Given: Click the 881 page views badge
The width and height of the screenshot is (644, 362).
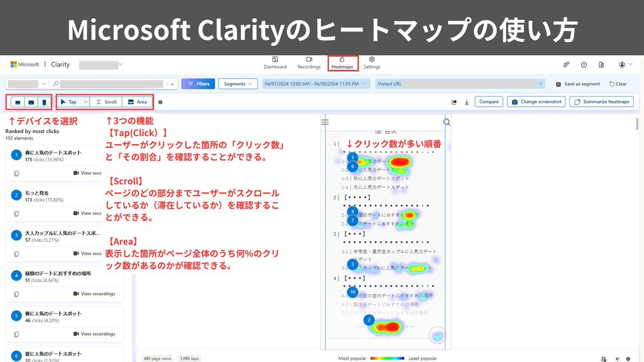Looking at the screenshot, I should tap(158, 358).
